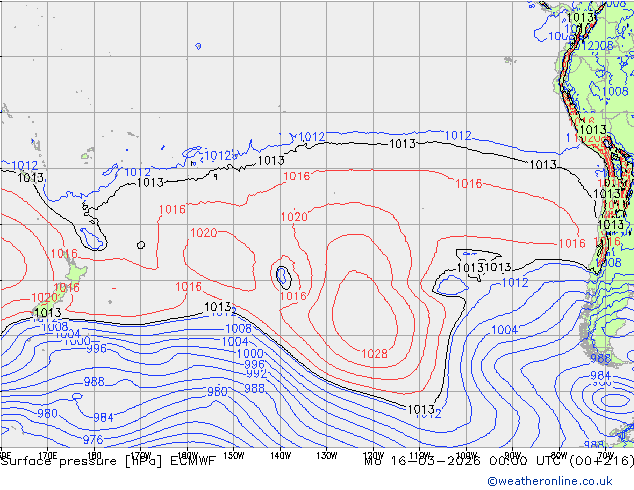This screenshot has width=634, height=490.
Task: Select the 'Surface pressure [hPa] ECMWF' caption
Action: [108, 461]
